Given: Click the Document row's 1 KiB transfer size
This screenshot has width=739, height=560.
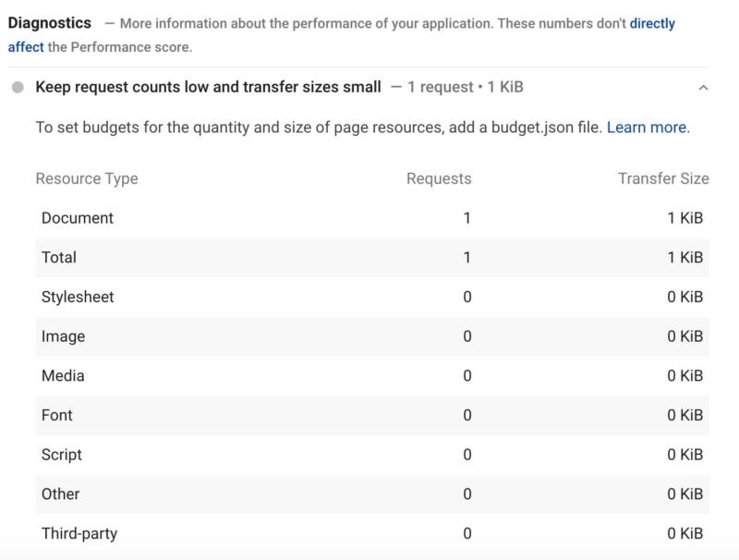Looking at the screenshot, I should [684, 218].
